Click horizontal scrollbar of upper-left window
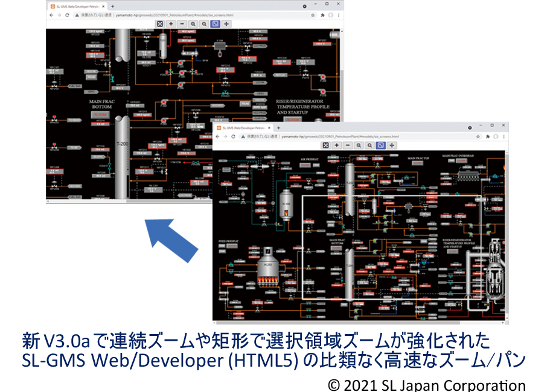The width and height of the screenshot is (553, 392). 129,201
